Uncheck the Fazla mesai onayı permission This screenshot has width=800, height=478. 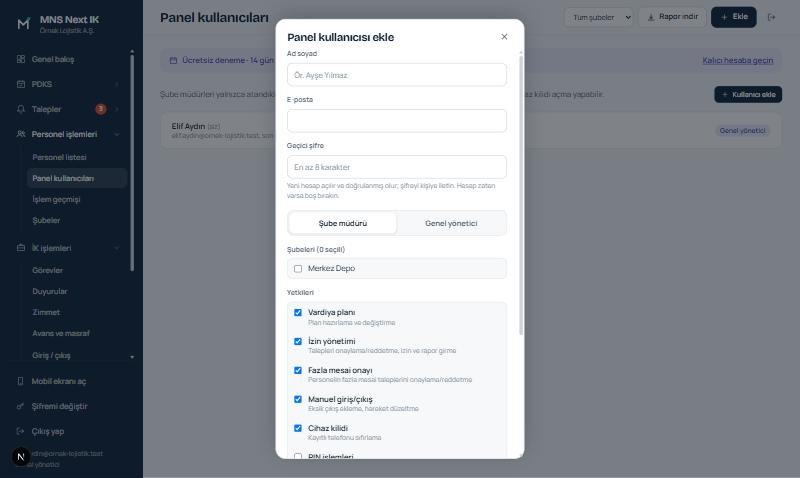(x=298, y=370)
